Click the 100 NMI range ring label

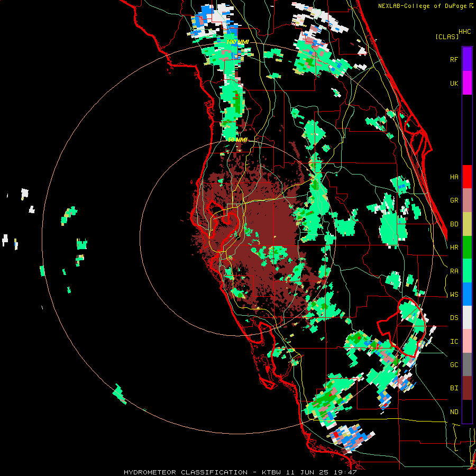pos(237,42)
